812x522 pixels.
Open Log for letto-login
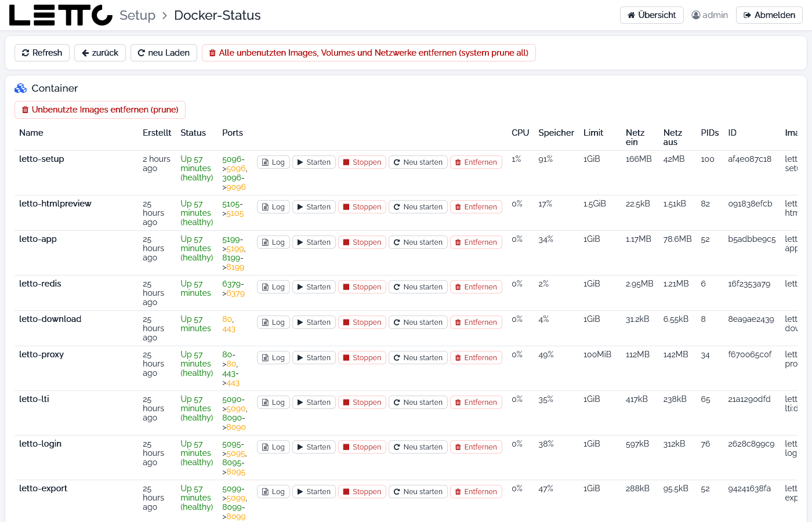coord(273,447)
